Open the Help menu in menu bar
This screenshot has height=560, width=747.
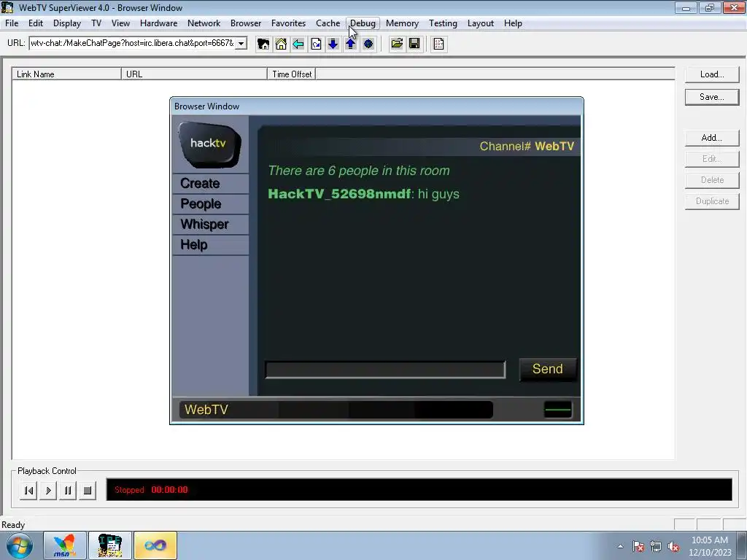tap(513, 23)
